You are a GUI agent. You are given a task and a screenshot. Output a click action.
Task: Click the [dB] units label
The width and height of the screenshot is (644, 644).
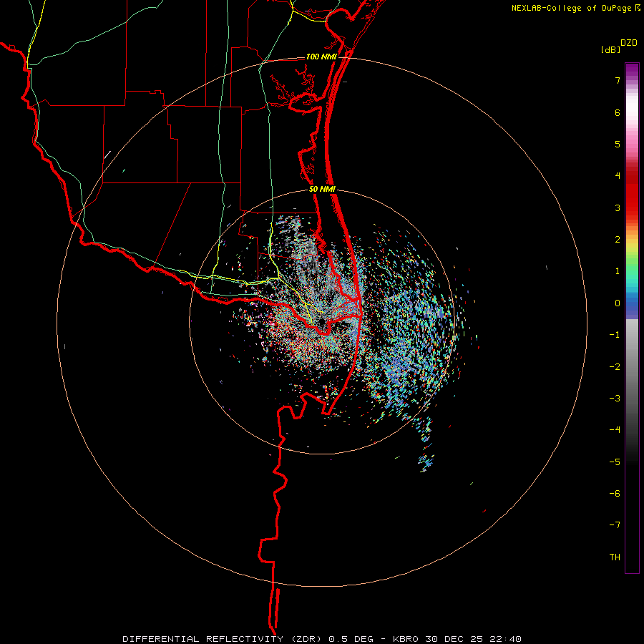pyautogui.click(x=610, y=49)
